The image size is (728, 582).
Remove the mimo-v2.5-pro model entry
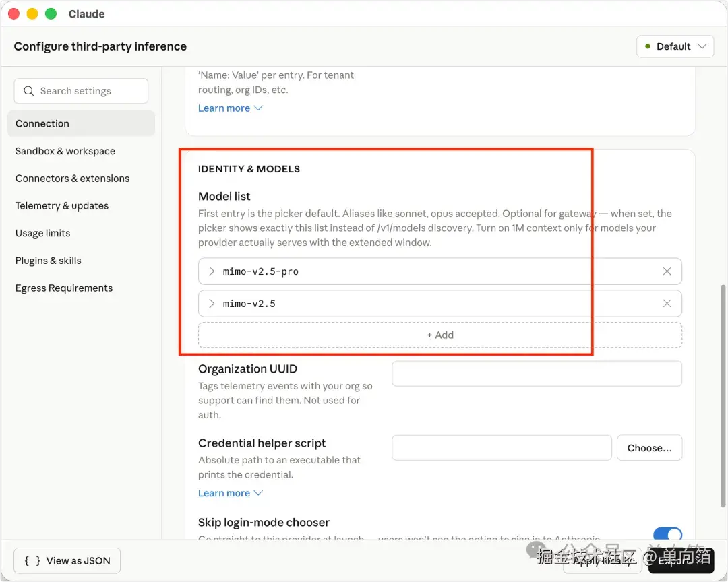point(667,271)
